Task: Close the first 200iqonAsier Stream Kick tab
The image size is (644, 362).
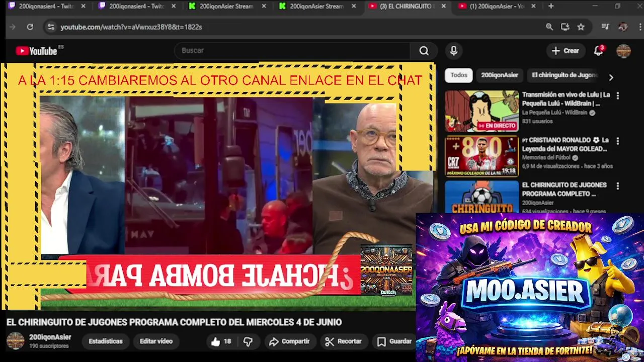Action: [264, 6]
